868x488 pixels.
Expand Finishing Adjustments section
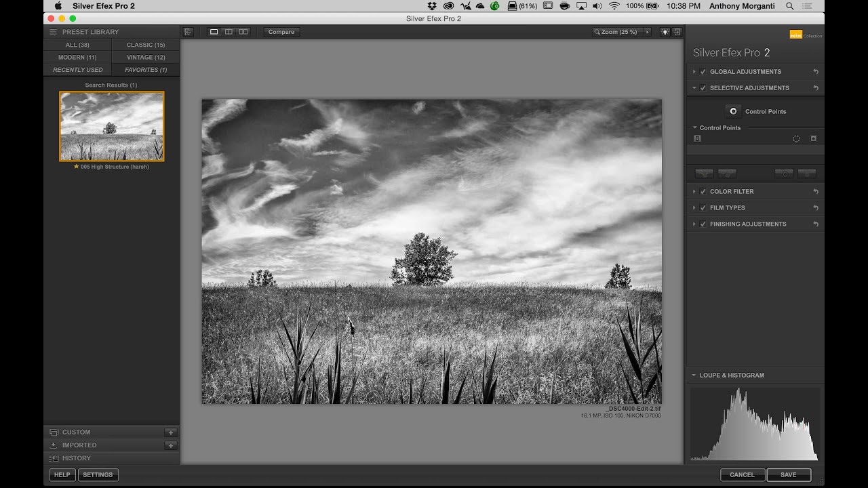point(694,224)
